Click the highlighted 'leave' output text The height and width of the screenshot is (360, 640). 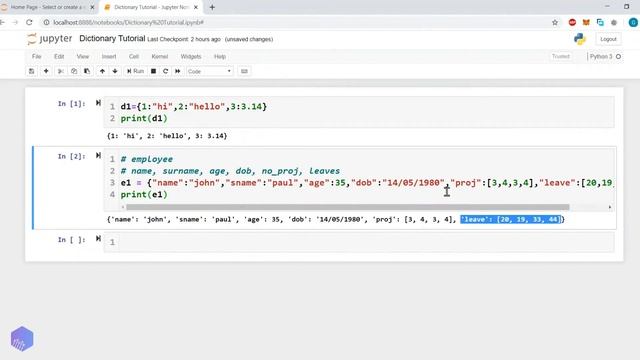pyautogui.click(x=511, y=220)
